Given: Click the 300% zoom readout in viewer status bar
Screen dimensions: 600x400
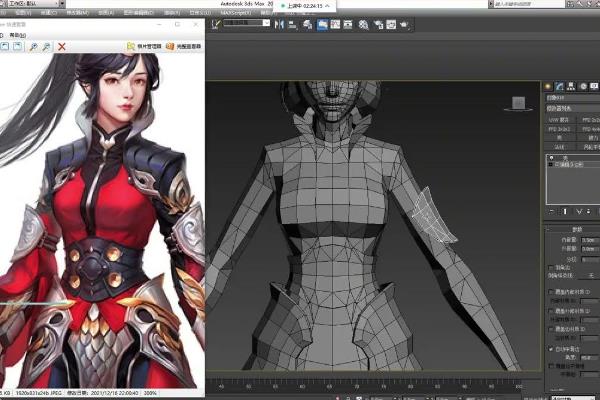Looking at the screenshot, I should (150, 393).
